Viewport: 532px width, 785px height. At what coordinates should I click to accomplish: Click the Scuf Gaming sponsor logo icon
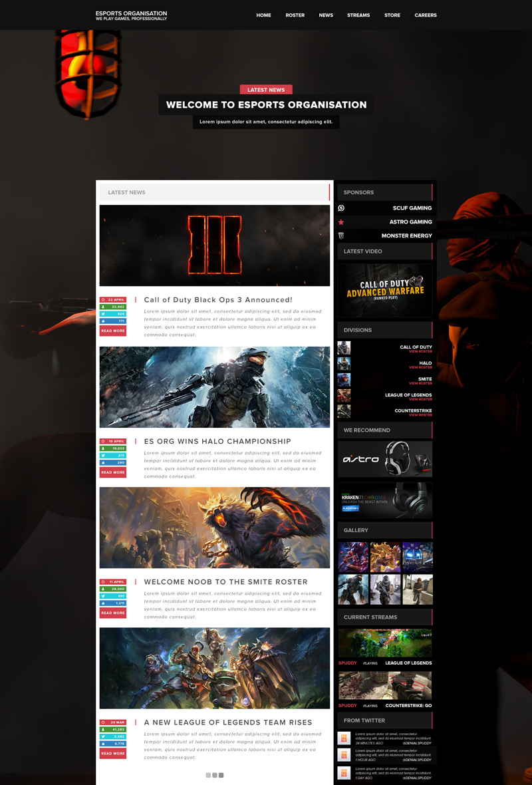pyautogui.click(x=341, y=208)
